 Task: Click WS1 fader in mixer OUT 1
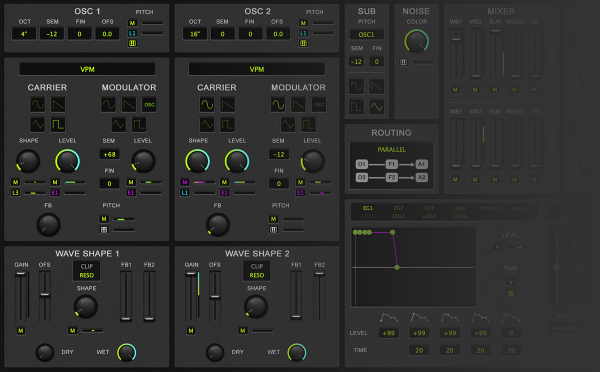click(455, 54)
